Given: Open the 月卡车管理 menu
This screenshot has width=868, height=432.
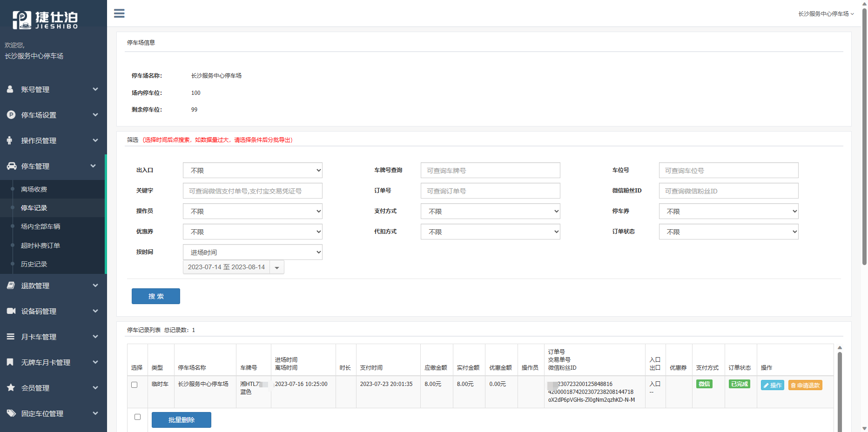Looking at the screenshot, I should pyautogui.click(x=54, y=337).
